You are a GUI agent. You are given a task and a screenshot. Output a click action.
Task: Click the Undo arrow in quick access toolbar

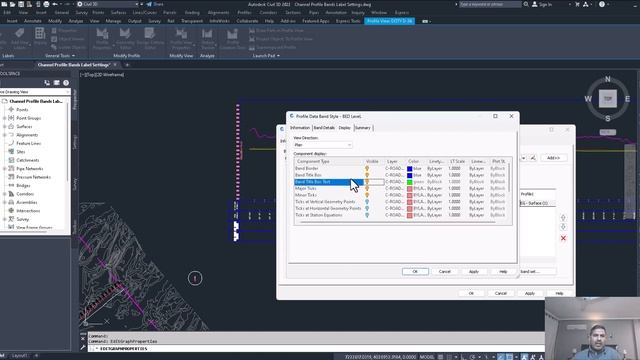tap(55, 4)
